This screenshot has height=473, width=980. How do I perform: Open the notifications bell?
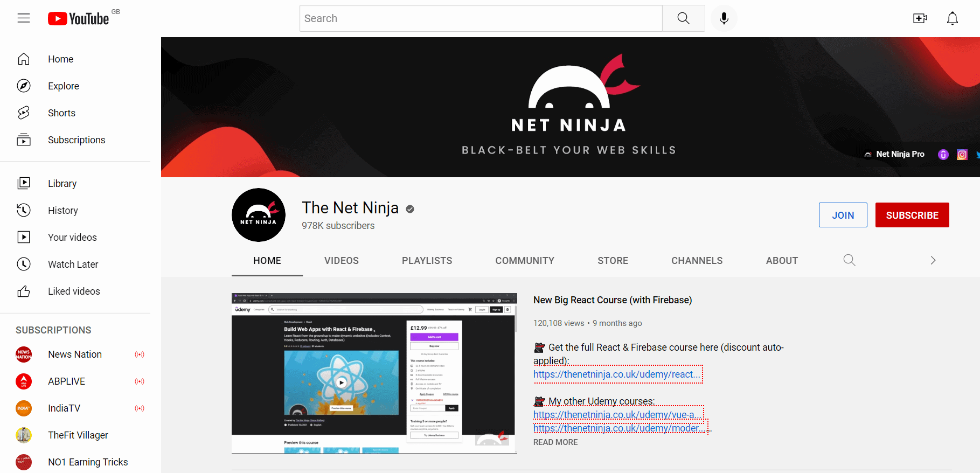click(953, 18)
